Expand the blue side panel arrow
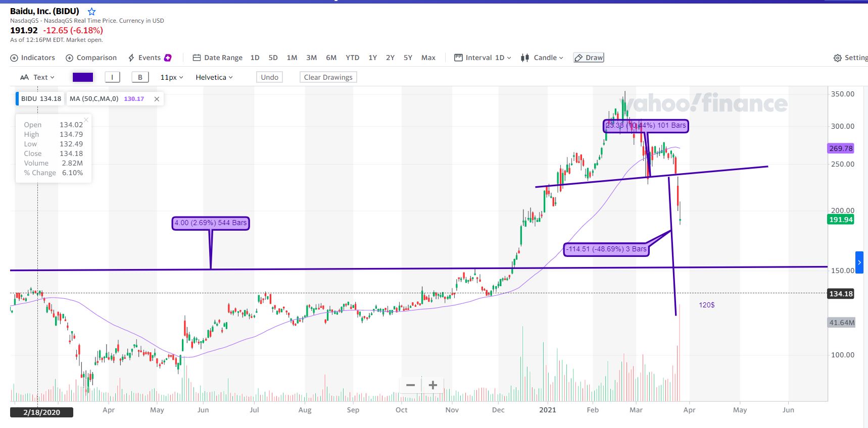 [859, 262]
